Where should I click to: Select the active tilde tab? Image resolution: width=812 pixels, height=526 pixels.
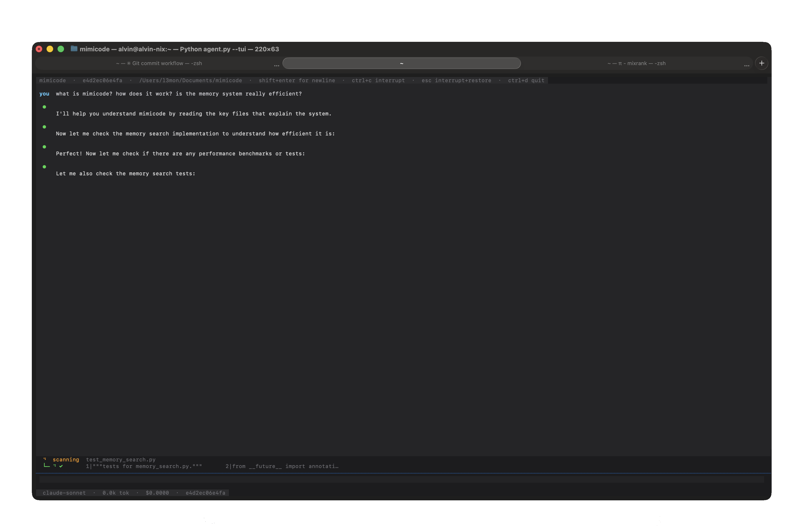pos(401,63)
